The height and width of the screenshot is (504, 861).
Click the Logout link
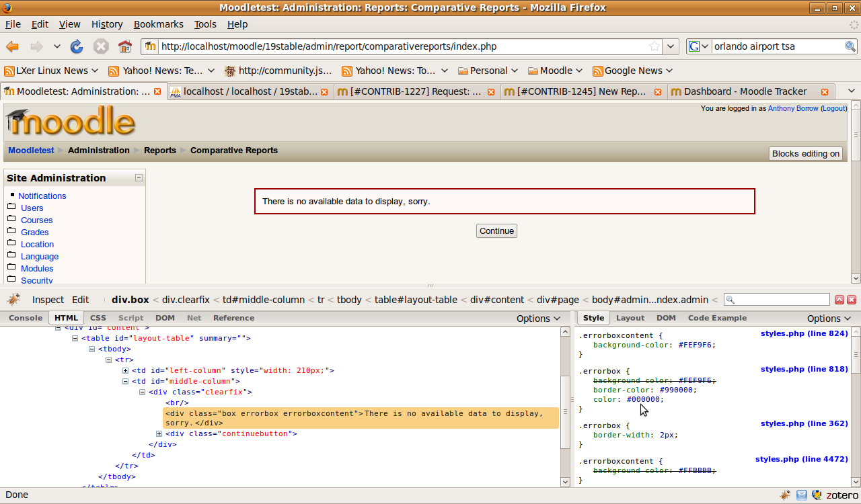coord(833,108)
